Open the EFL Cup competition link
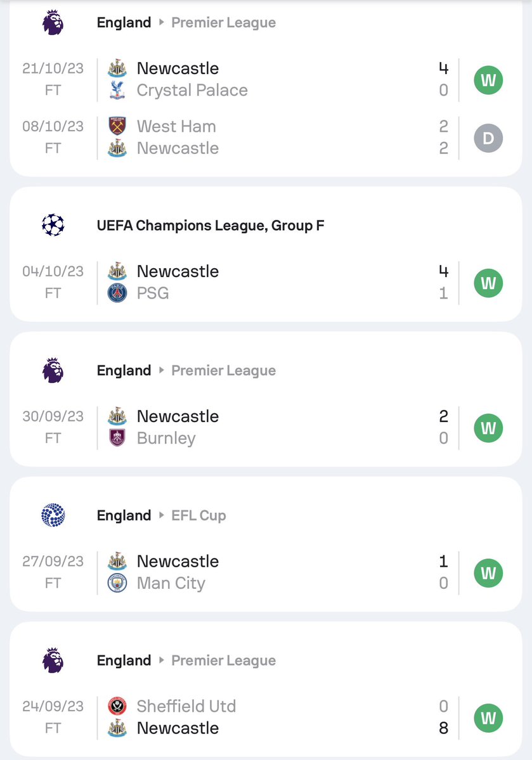The width and height of the screenshot is (532, 760). pos(198,515)
